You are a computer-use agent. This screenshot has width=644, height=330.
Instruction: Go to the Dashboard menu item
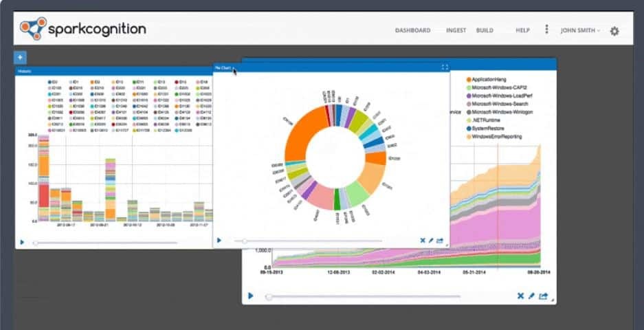pyautogui.click(x=412, y=30)
